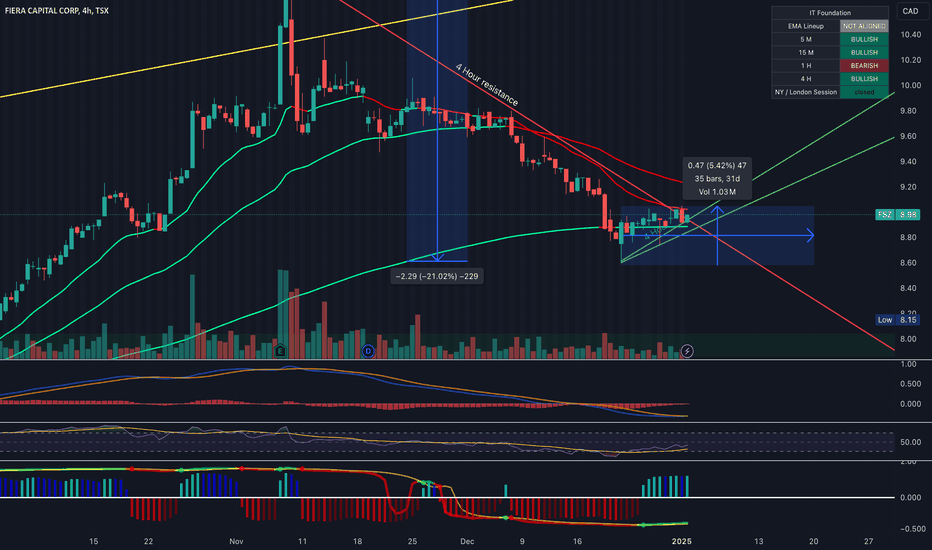Click the 'NY / London Session' cell

tap(806, 92)
